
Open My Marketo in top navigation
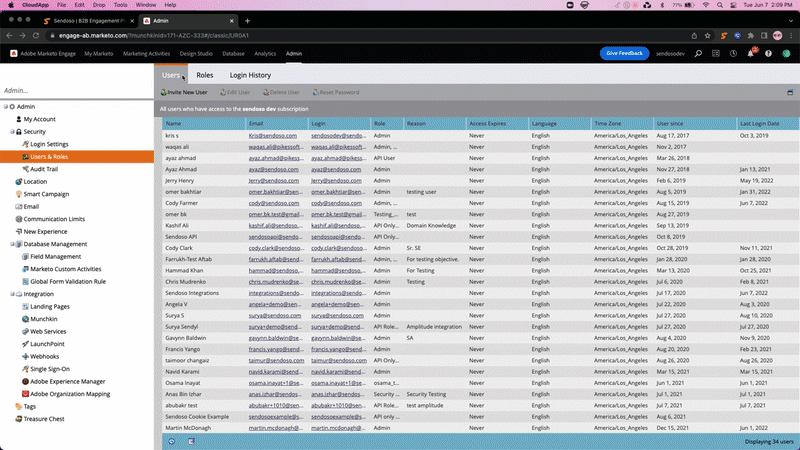coord(98,54)
